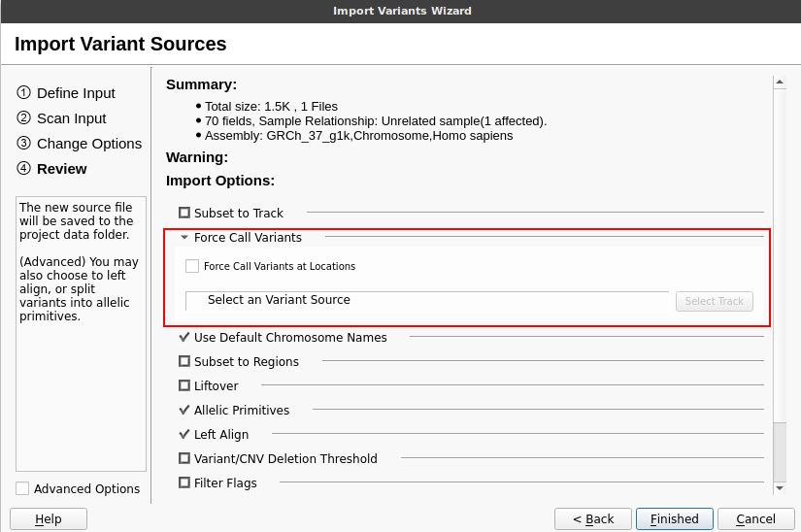Collapse the Force Call Variants section arrow
This screenshot has height=532, width=801.
184,238
